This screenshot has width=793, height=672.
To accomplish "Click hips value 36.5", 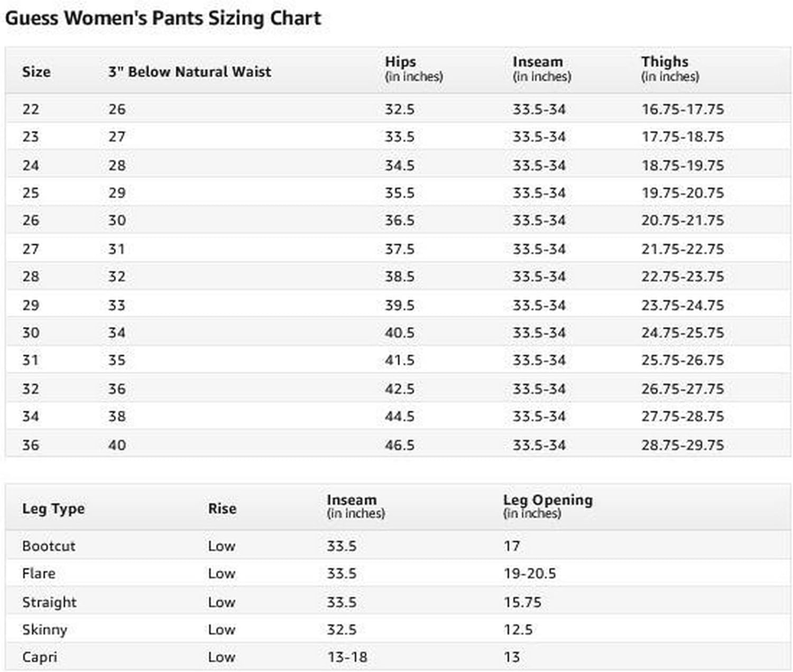I will click(x=399, y=220).
